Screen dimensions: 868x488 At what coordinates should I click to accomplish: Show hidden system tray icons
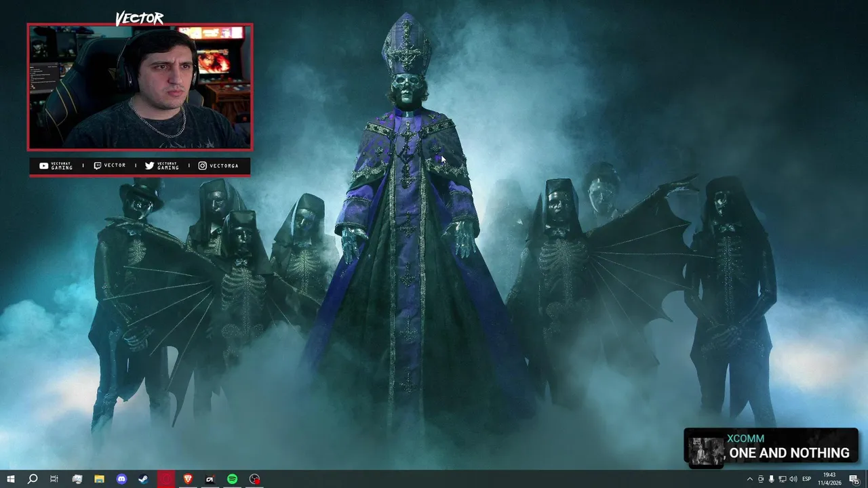pos(749,479)
